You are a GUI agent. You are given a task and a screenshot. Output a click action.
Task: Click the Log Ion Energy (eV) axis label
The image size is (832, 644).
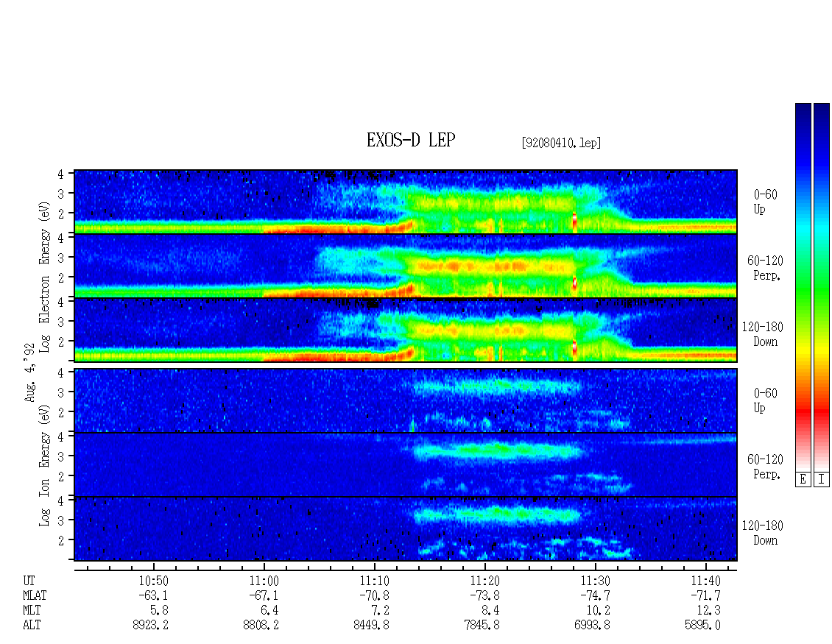(x=45, y=466)
